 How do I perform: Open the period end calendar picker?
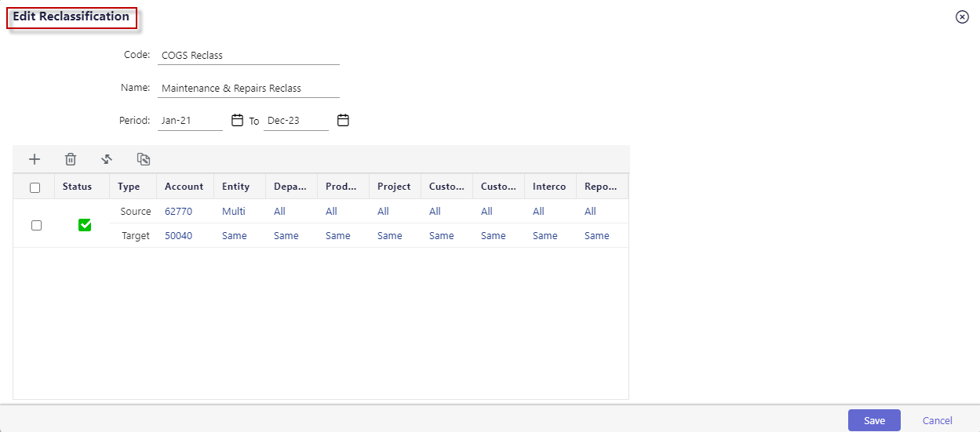click(343, 121)
